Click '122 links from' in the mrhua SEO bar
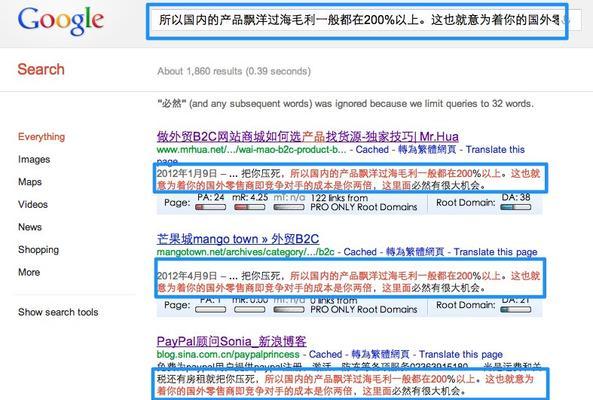Viewport: 593px width, 400px height. coord(339,198)
